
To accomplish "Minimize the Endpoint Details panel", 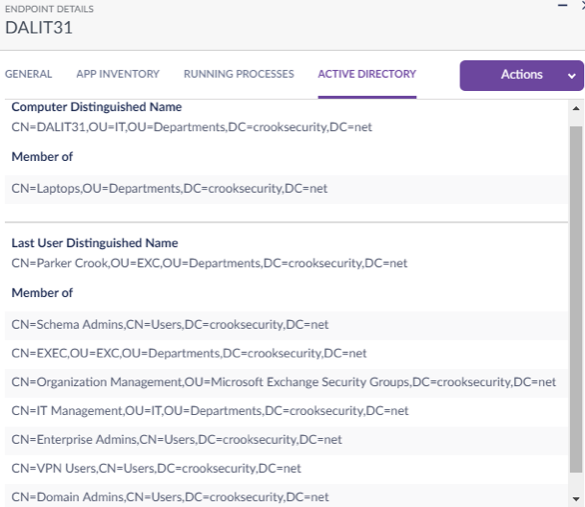I will pos(562,5).
